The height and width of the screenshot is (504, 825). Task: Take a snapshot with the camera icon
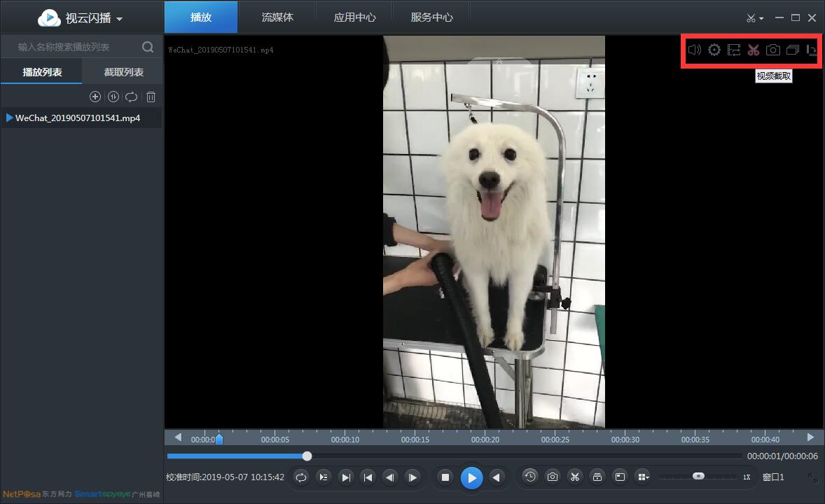(772, 50)
